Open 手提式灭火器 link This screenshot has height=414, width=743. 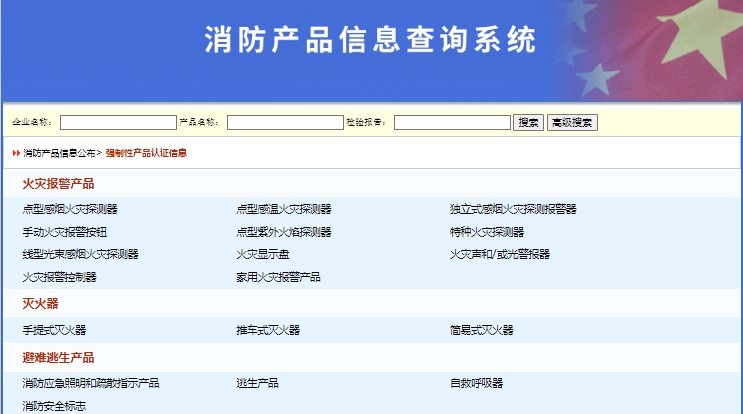(54, 330)
